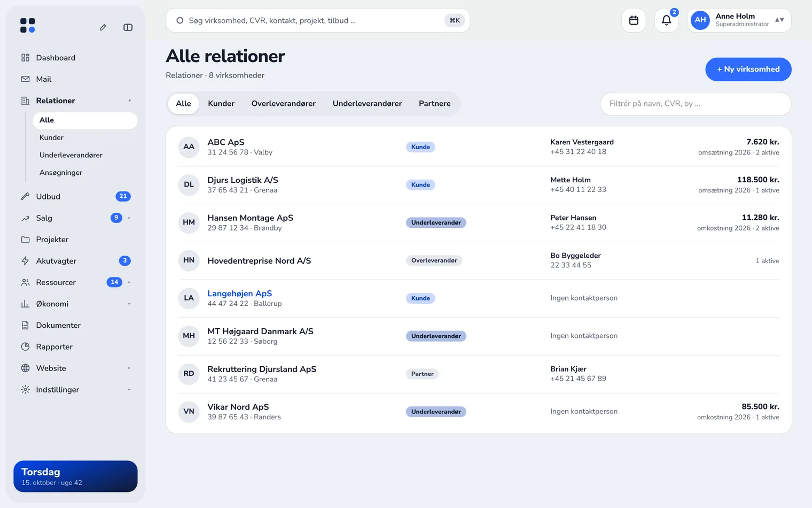Image resolution: width=812 pixels, height=508 pixels.
Task: Expand the Website sidebar section
Action: 129,368
